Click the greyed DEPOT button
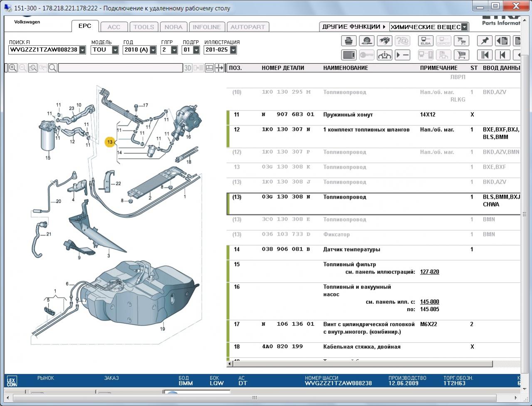 pyautogui.click(x=443, y=41)
